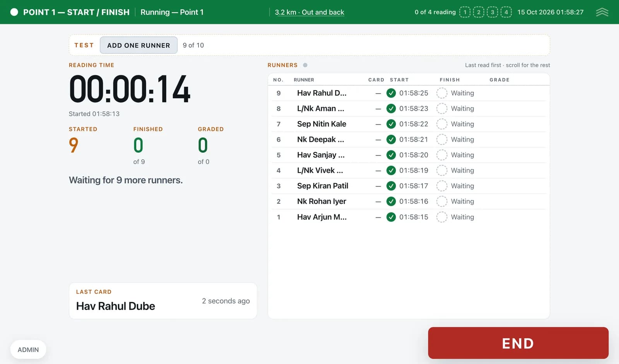The image size is (619, 364).
Task: Select reader slot 1 indicator
Action: pyautogui.click(x=465, y=12)
